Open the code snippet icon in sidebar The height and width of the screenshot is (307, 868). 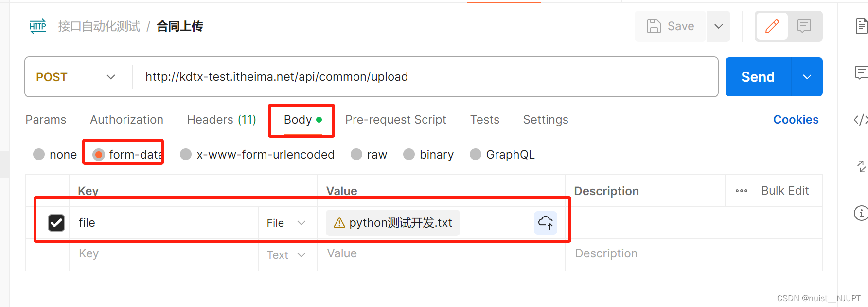tap(861, 120)
